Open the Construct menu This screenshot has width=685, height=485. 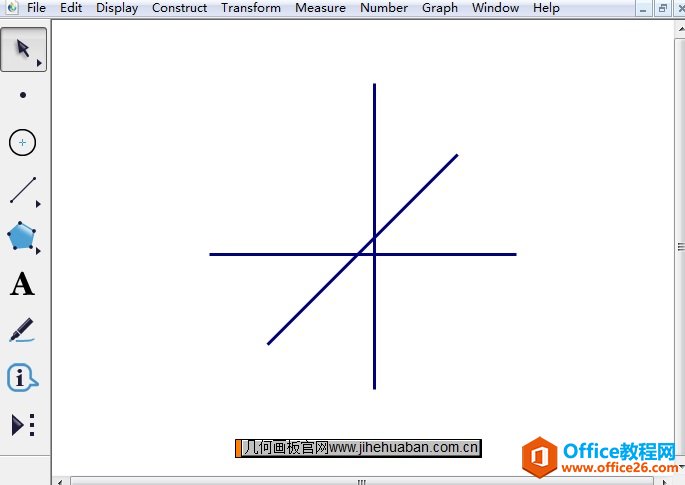pyautogui.click(x=180, y=8)
